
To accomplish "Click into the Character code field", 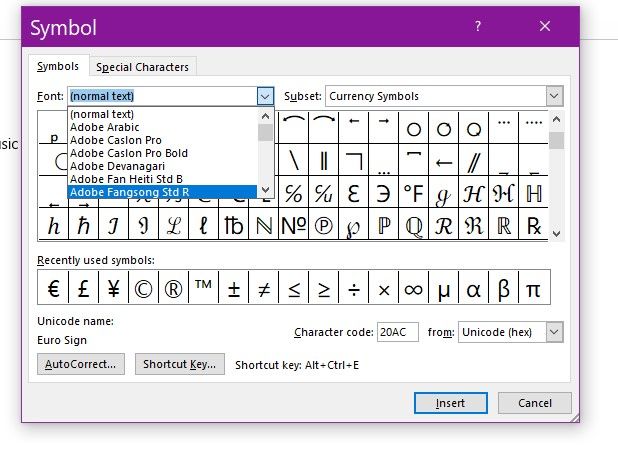I will point(397,332).
